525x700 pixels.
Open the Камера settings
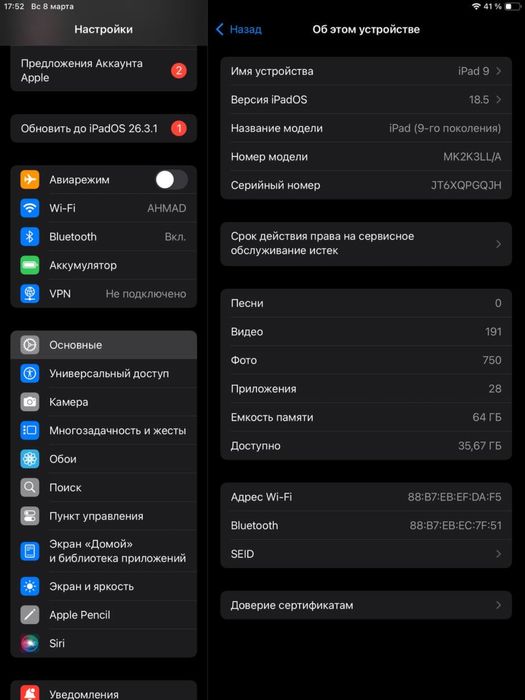104,402
